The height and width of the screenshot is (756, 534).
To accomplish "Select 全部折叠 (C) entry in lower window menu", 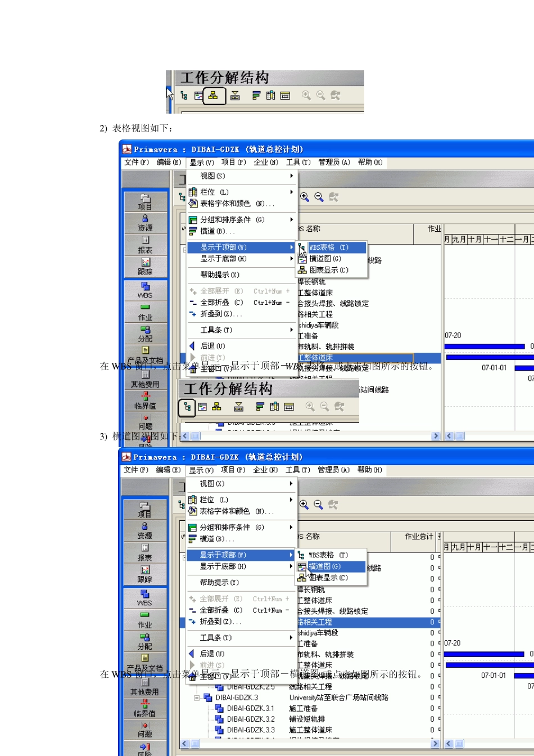I will [x=241, y=610].
